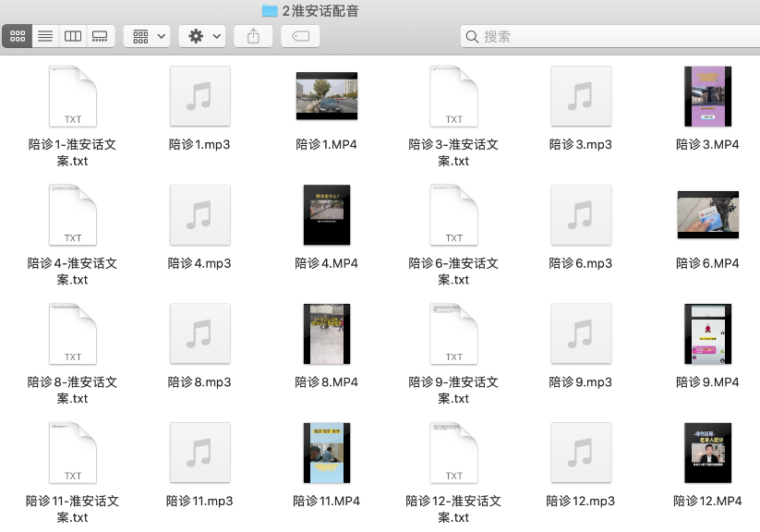Select the 陪诊3.MP4 video thumbnail

tap(707, 96)
